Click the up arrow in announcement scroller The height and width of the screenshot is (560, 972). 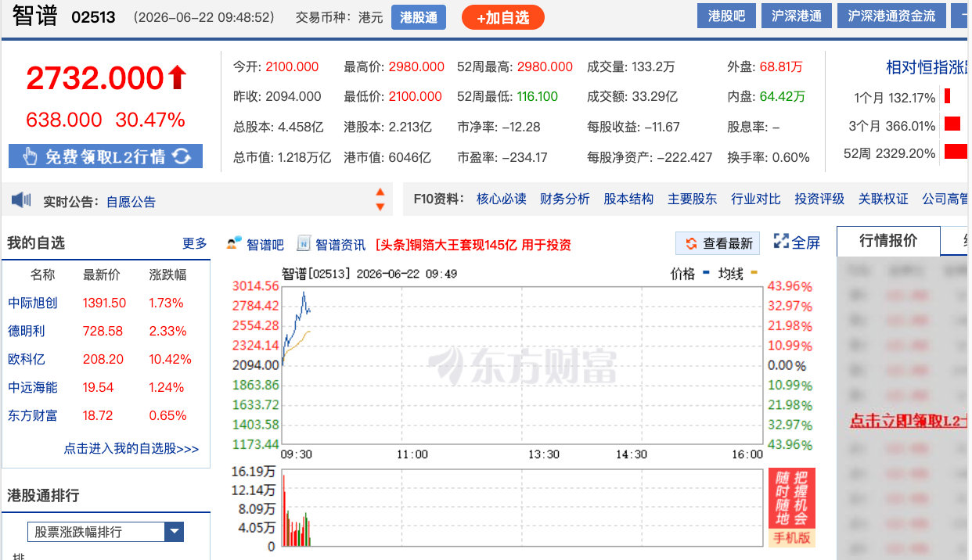[x=380, y=192]
